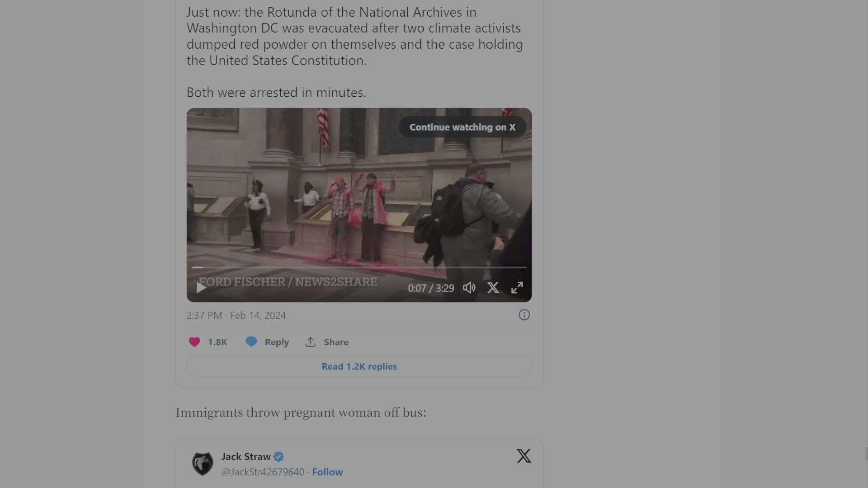Open video on X via player icon
Screen dimensions: 868x488
(493, 288)
